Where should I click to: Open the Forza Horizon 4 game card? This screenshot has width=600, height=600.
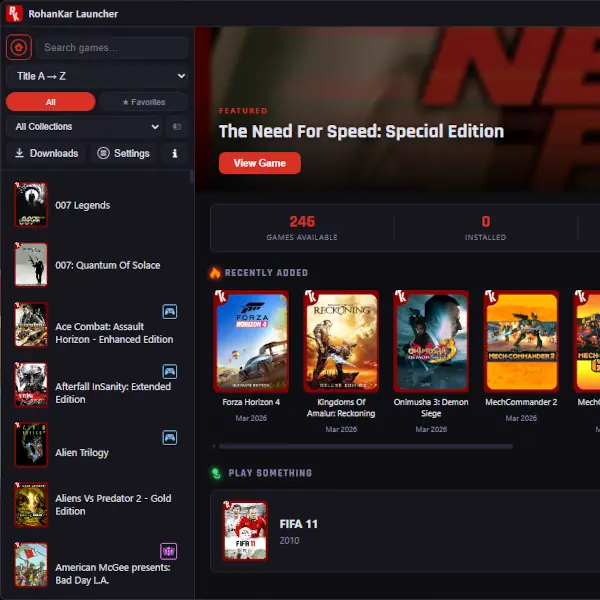251,341
